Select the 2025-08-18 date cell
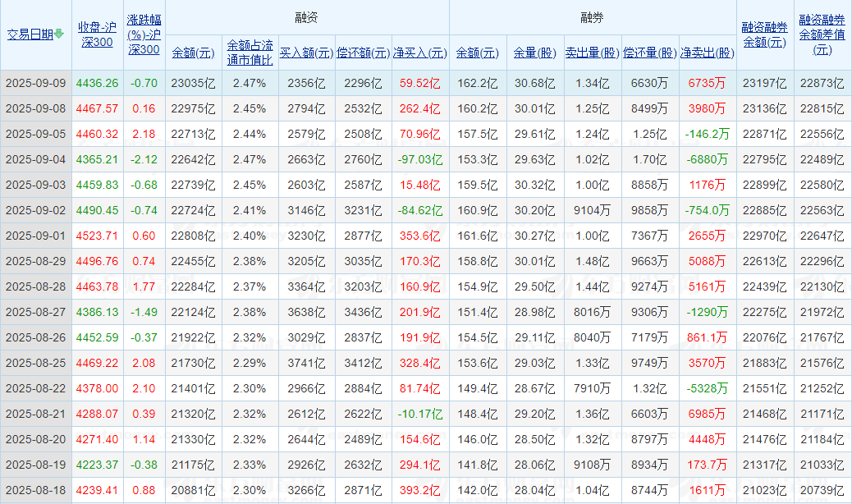852x504 pixels. 36,490
